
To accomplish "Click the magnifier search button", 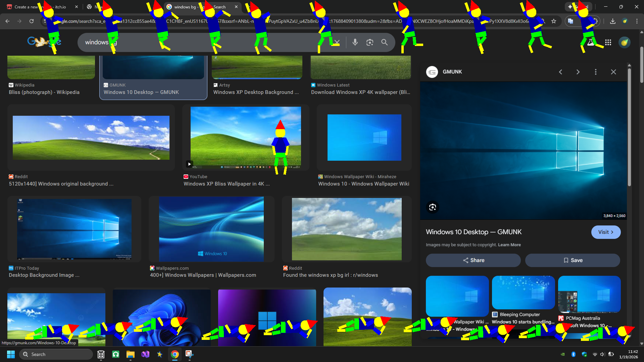I will point(385,42).
